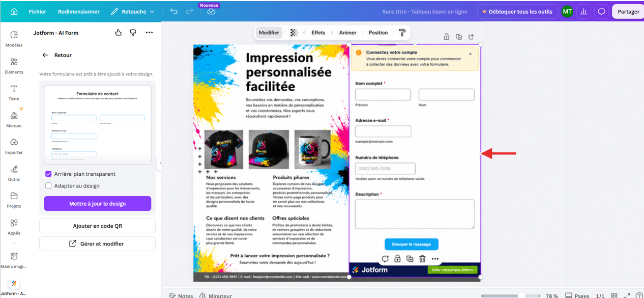Image resolution: width=644 pixels, height=298 pixels.
Task: Open the Projets sidebar tab
Action: 14,200
